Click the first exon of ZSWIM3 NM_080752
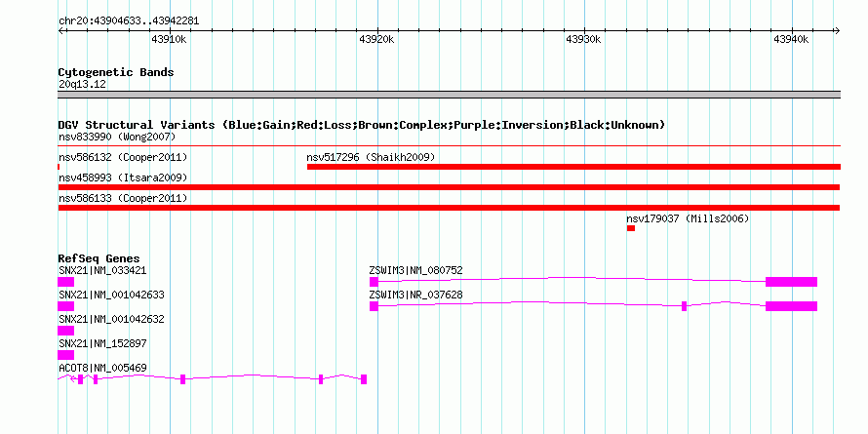Viewport: 868px width, 434px height. click(375, 282)
